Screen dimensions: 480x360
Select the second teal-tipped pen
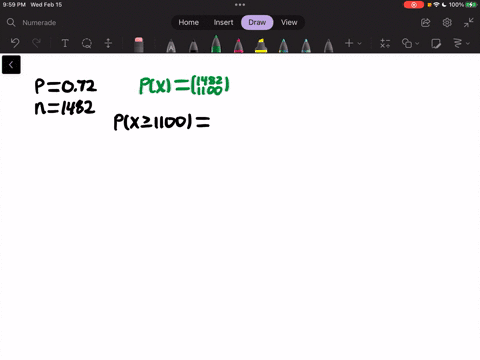coord(306,46)
